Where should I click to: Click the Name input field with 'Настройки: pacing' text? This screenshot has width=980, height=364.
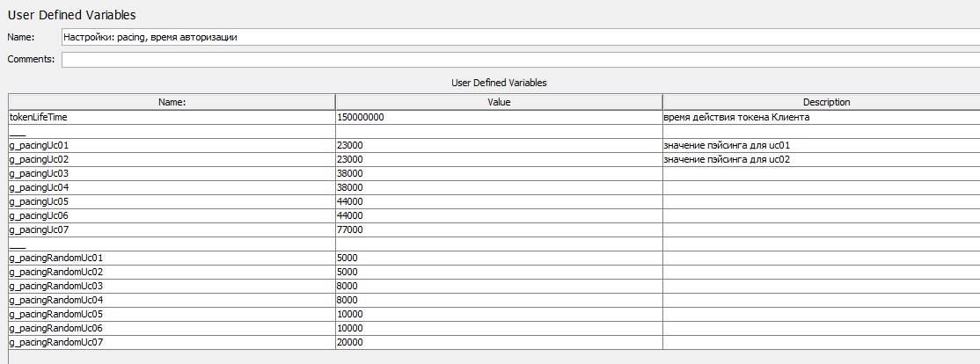pos(521,37)
